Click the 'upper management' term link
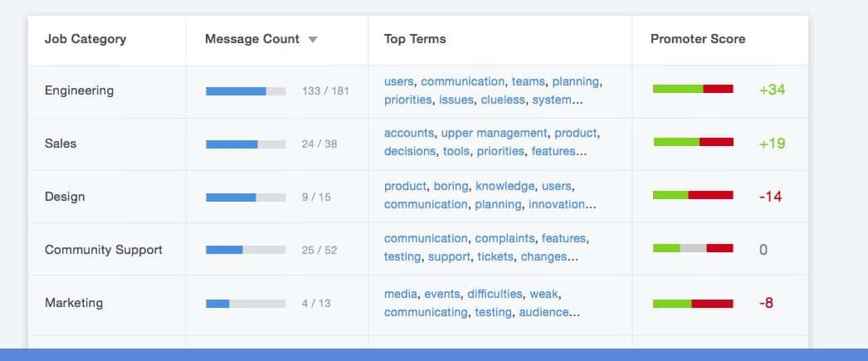Screen dimensions: 868x361 pyautogui.click(x=494, y=133)
